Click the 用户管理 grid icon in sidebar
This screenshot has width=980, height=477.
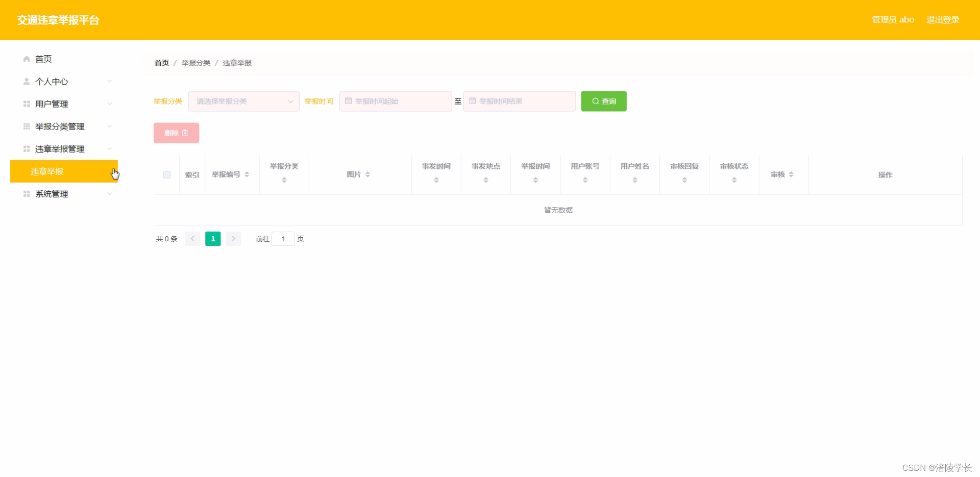pyautogui.click(x=26, y=104)
